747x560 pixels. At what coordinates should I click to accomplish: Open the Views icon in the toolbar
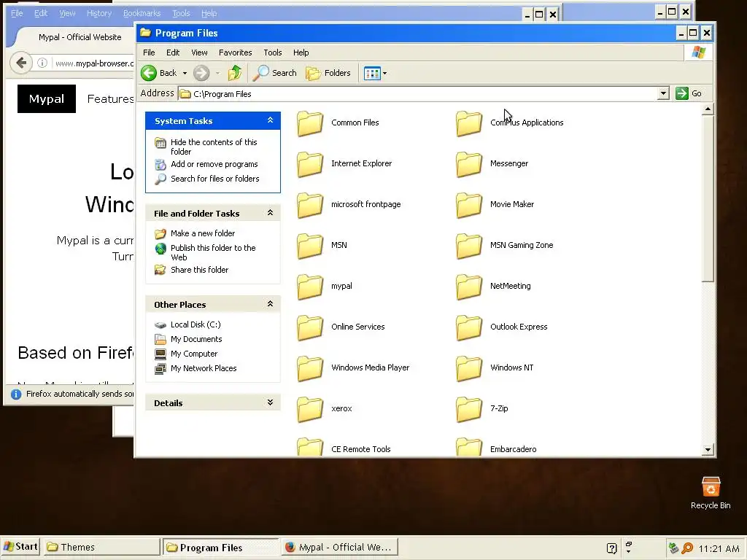pyautogui.click(x=371, y=74)
